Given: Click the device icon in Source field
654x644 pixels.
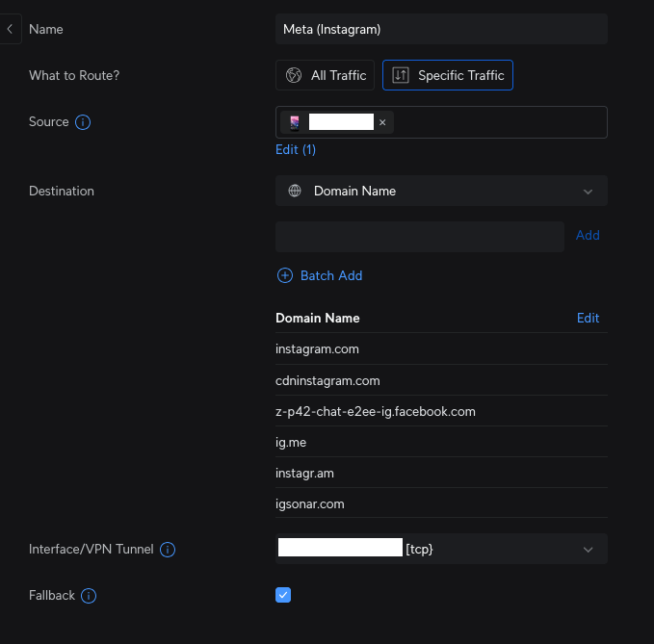Looking at the screenshot, I should (x=295, y=122).
